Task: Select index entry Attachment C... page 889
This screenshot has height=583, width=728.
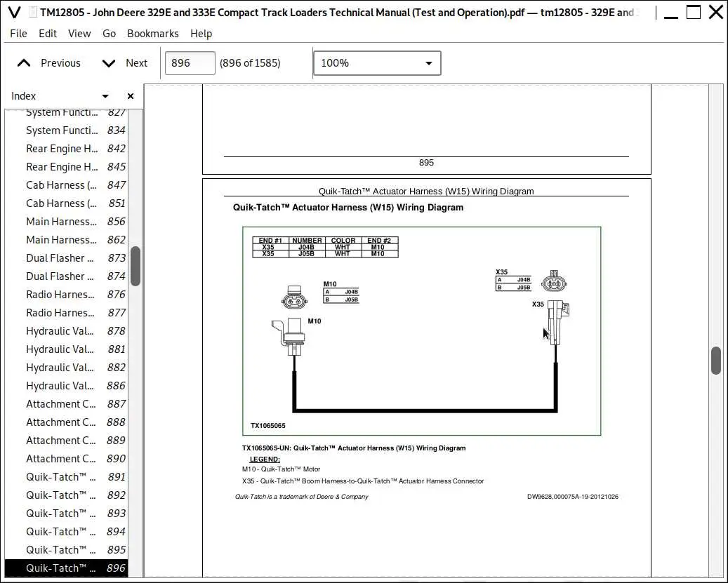Action: [66, 441]
